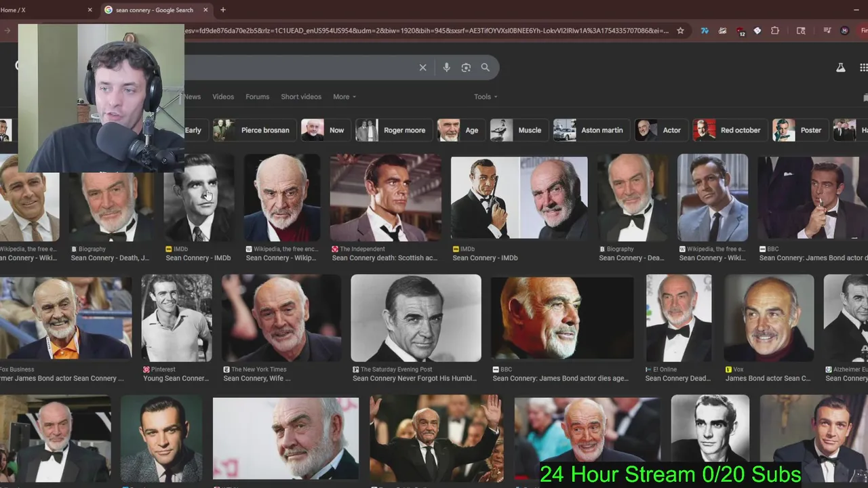The image size is (868, 488).
Task: Open the 7TV extension icon
Action: (x=705, y=30)
